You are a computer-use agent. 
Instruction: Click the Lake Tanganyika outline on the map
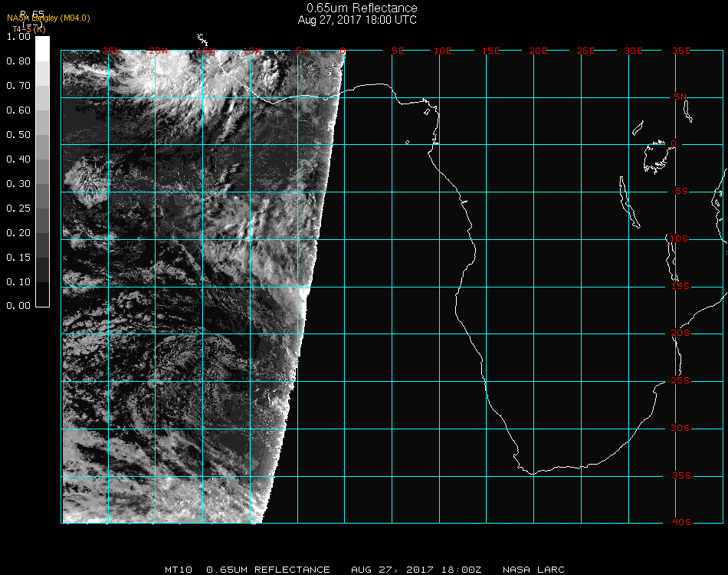[629, 202]
